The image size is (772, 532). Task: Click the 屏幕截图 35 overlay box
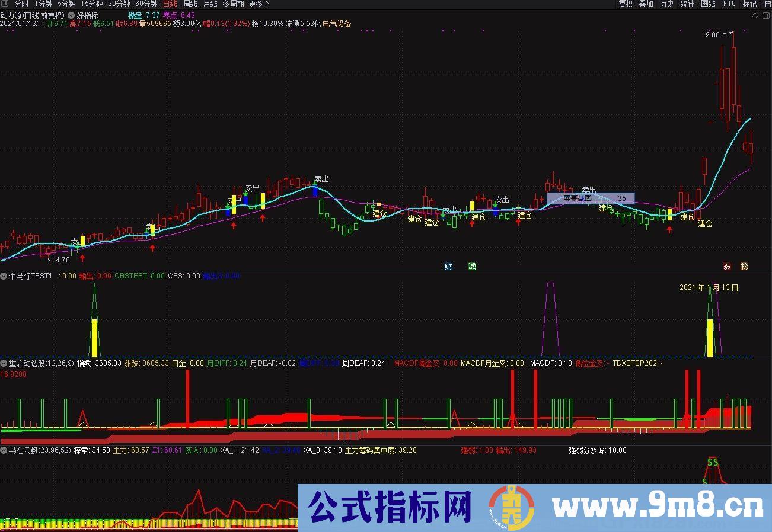click(591, 198)
